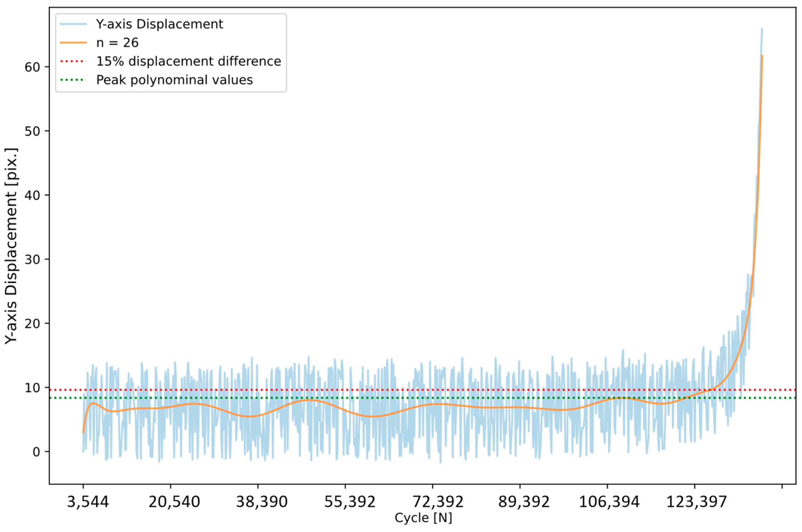Click the orange n = 26 legend line
Viewport: 802px width, 532px height.
coord(73,43)
